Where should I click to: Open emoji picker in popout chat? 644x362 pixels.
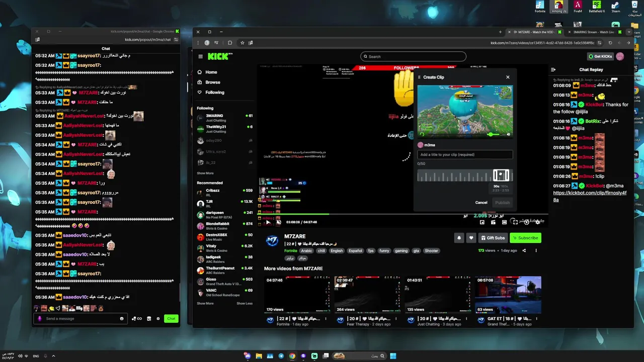click(122, 318)
